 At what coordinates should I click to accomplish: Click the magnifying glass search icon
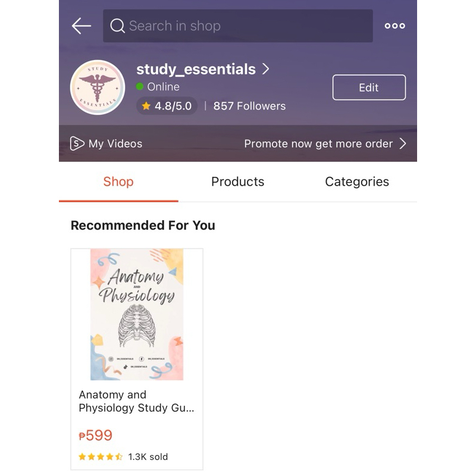click(117, 26)
